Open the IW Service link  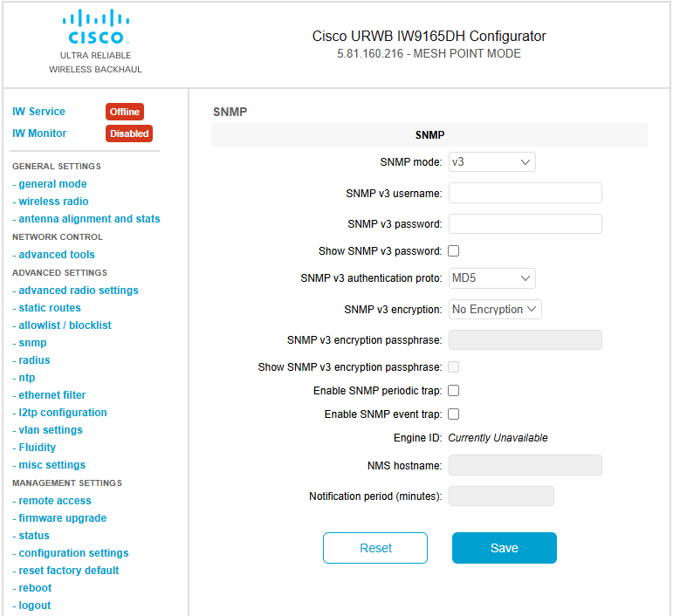tap(38, 112)
